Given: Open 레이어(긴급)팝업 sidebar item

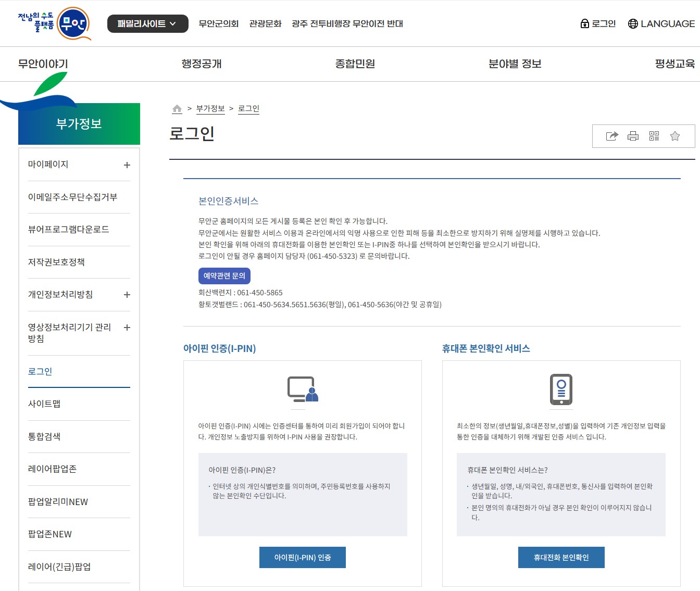Looking at the screenshot, I should pos(59,567).
